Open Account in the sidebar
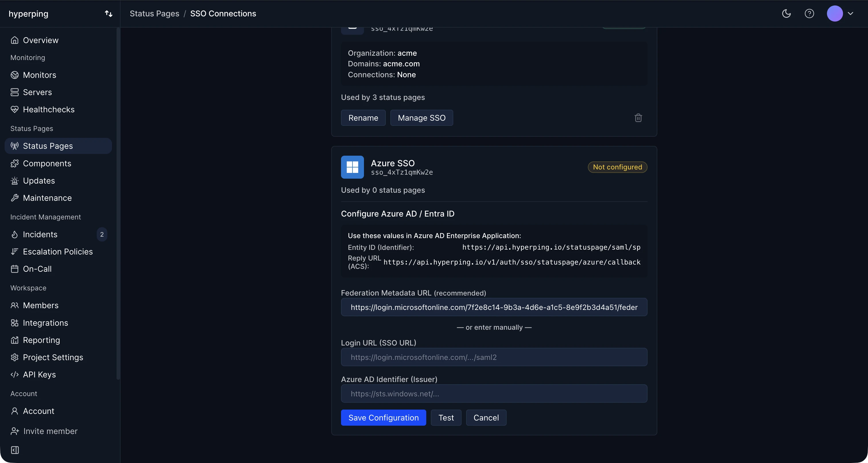 pyautogui.click(x=58, y=411)
